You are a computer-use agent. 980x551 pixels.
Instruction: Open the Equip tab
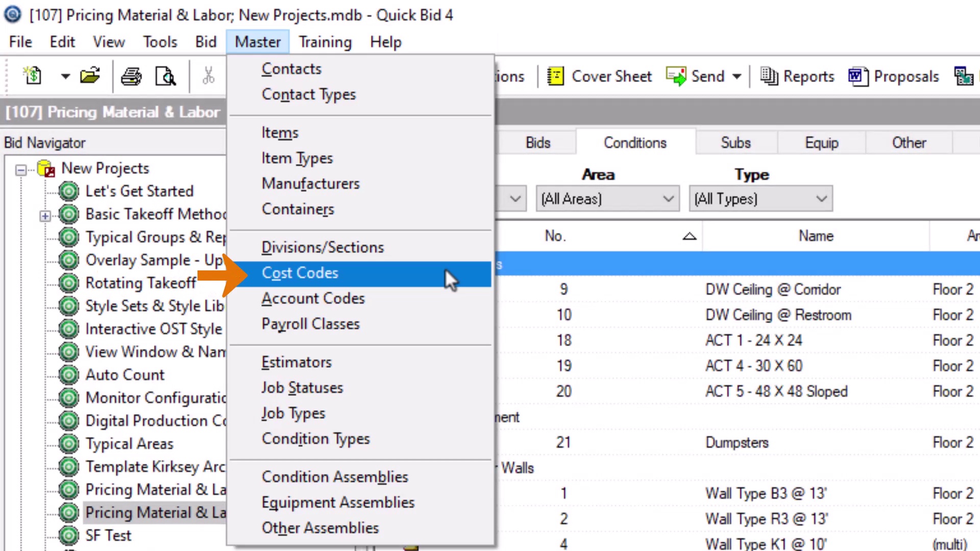(x=821, y=143)
